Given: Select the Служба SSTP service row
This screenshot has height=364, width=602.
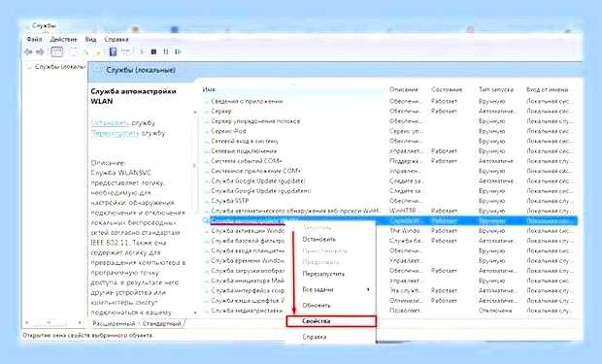Looking at the screenshot, I should tap(388, 201).
